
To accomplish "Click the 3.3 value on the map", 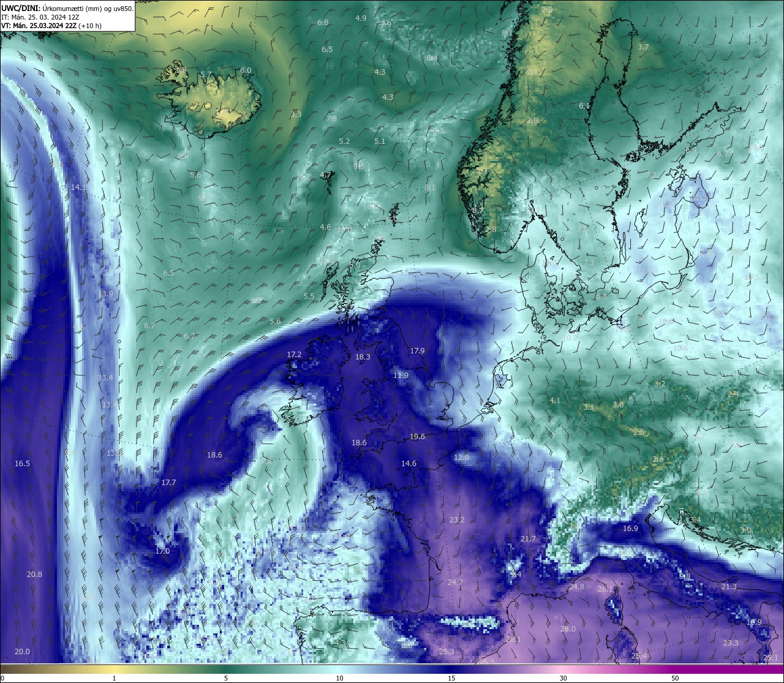I will pyautogui.click(x=296, y=115).
